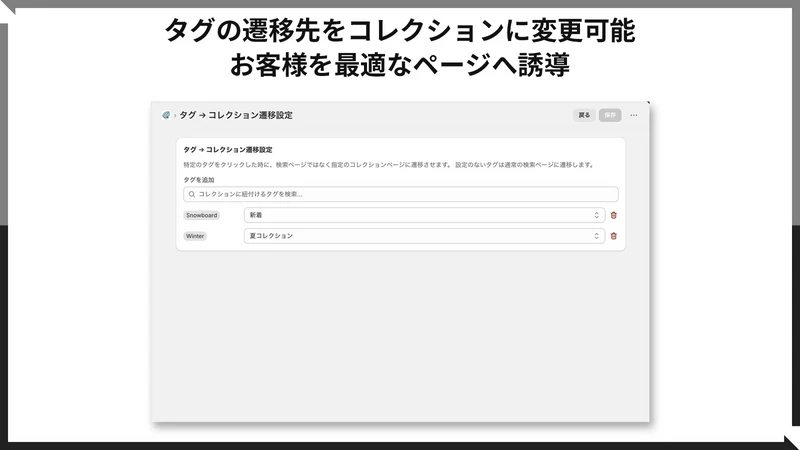Screen dimensions: 800x450
Task: Click the app icon in the breadcrumb
Action: point(166,115)
